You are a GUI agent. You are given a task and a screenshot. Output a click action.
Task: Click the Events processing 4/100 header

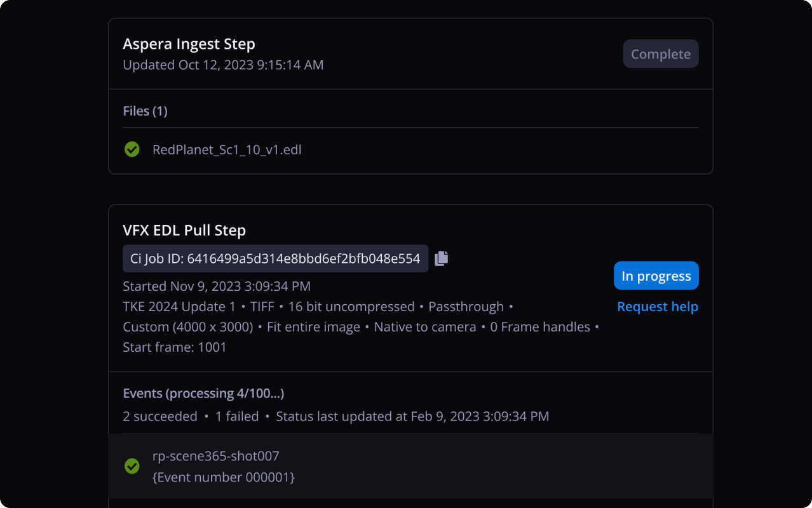pos(203,394)
